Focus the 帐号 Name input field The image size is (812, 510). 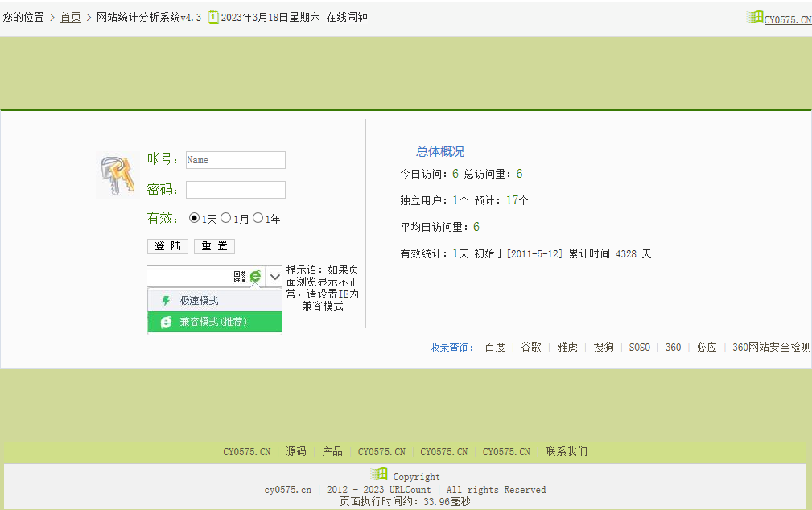(x=236, y=160)
